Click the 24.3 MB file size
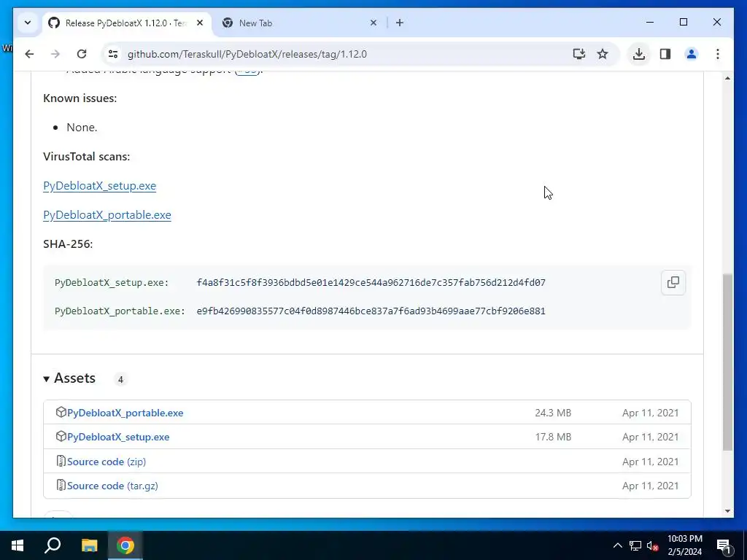Screen dimensions: 747x560 [x=553, y=413]
